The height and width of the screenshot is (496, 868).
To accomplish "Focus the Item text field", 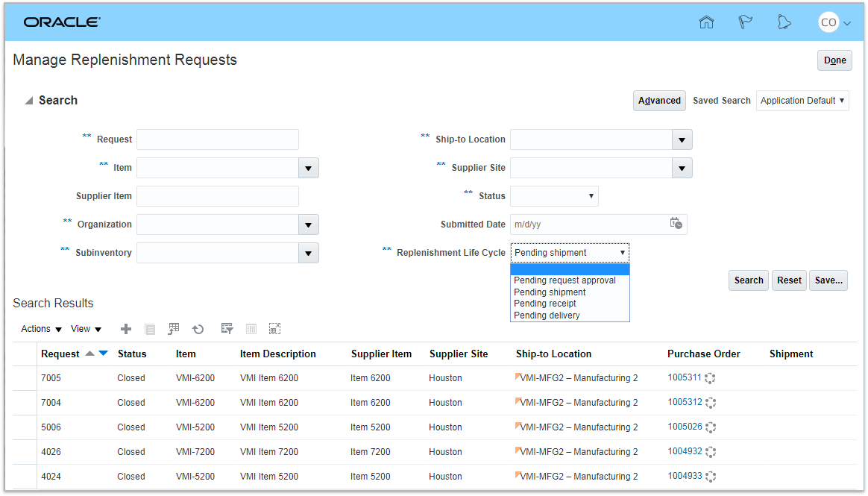I will pos(218,168).
